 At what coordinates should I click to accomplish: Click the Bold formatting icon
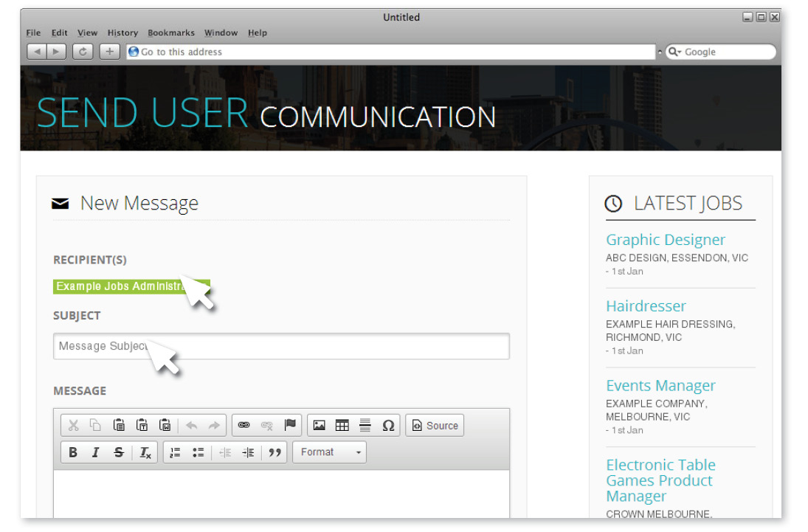(x=73, y=453)
